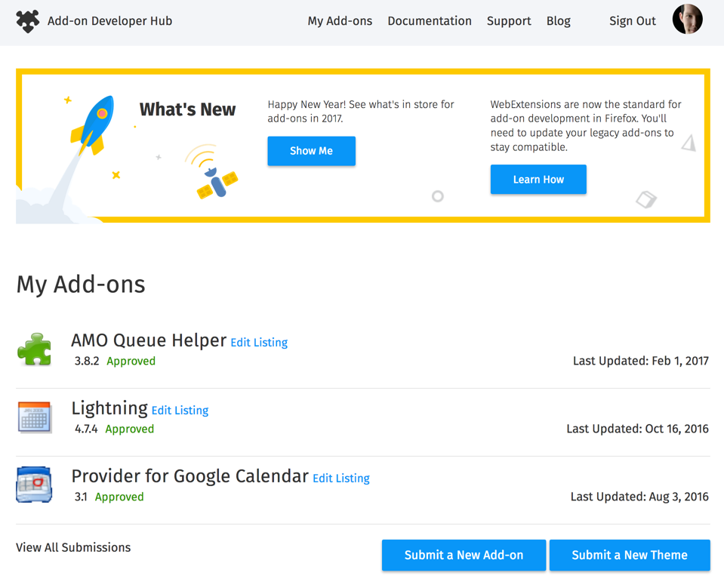Open the Blog from the navbar

[558, 21]
